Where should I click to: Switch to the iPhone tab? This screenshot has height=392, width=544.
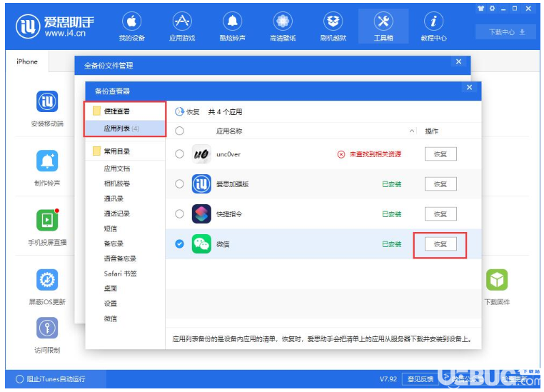click(x=27, y=61)
